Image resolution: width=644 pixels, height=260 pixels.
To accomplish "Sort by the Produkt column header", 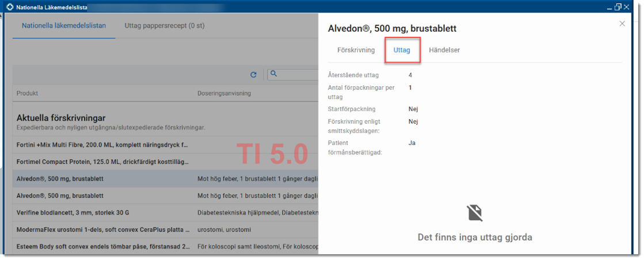I will click(27, 93).
